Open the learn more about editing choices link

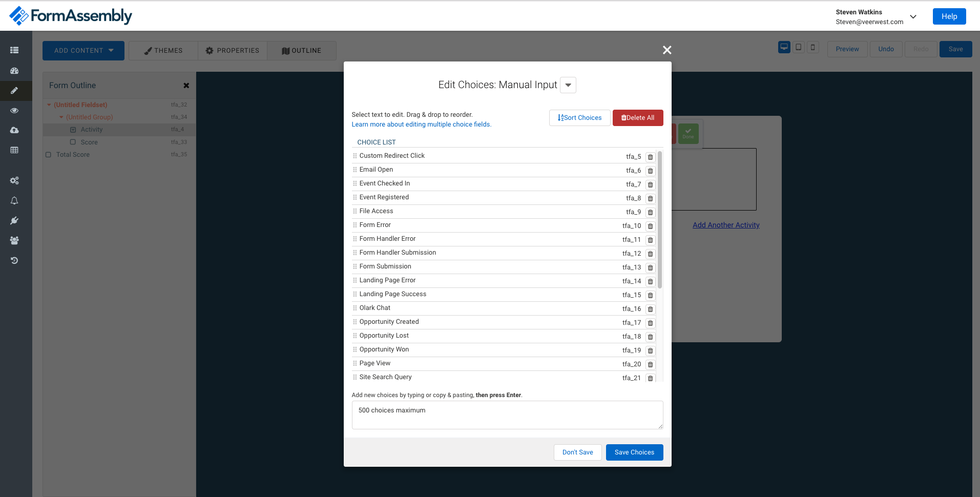click(x=421, y=125)
